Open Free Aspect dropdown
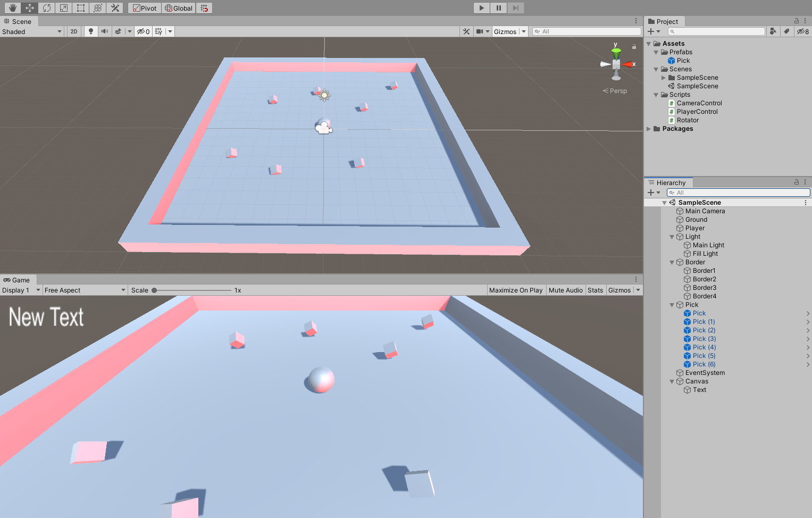The image size is (812, 518). click(85, 290)
